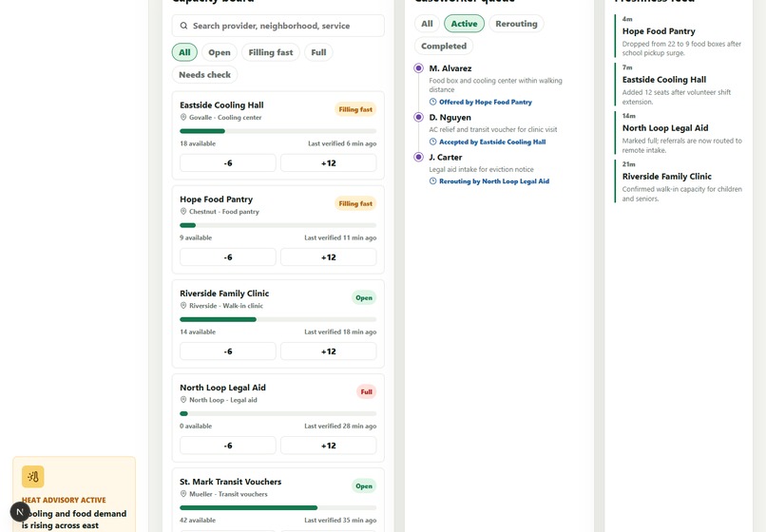Click Filling fast badge on Hope Food Pantry
The width and height of the screenshot is (766, 532).
(x=355, y=203)
